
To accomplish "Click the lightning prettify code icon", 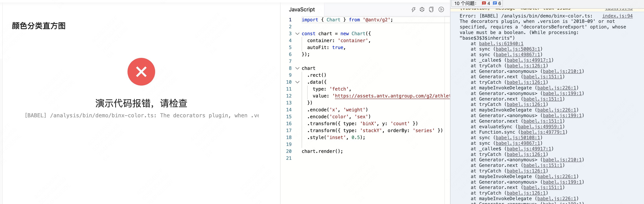I will click(414, 9).
